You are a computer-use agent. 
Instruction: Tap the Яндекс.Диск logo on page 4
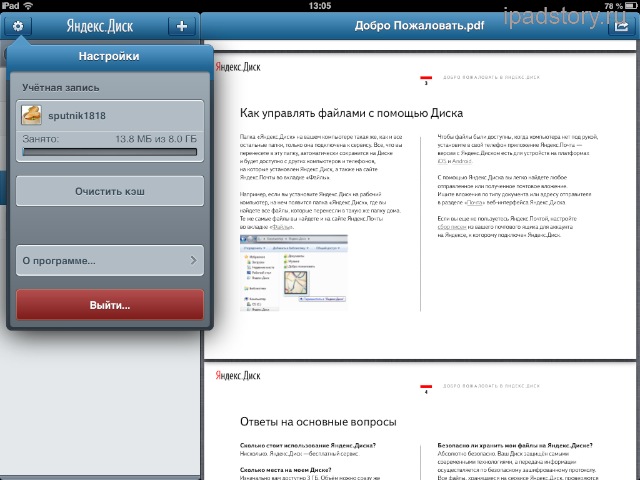click(x=238, y=376)
